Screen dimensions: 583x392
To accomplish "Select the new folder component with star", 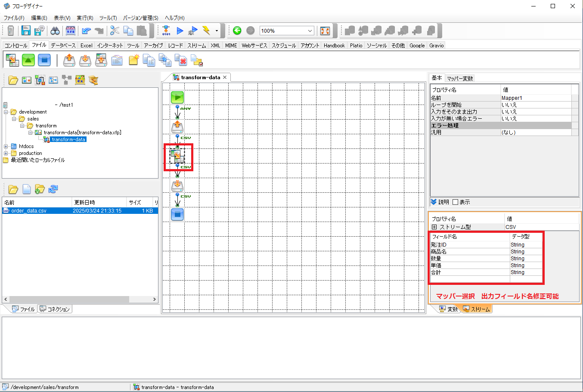I will (133, 60).
